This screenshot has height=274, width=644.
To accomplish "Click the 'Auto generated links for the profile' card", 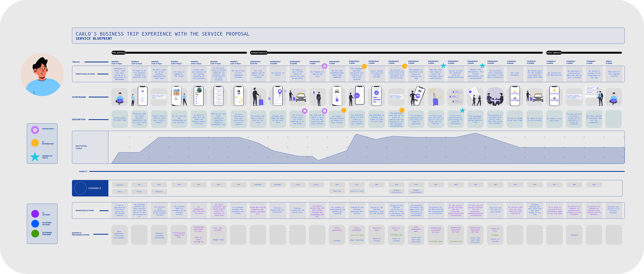I will coord(120,235).
